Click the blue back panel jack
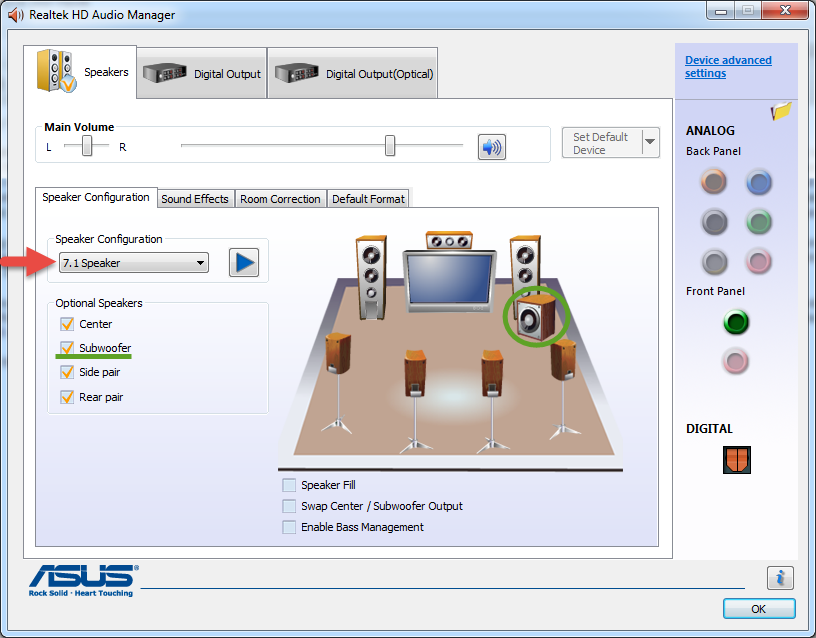Viewport: 816px width, 638px height. coord(759,181)
